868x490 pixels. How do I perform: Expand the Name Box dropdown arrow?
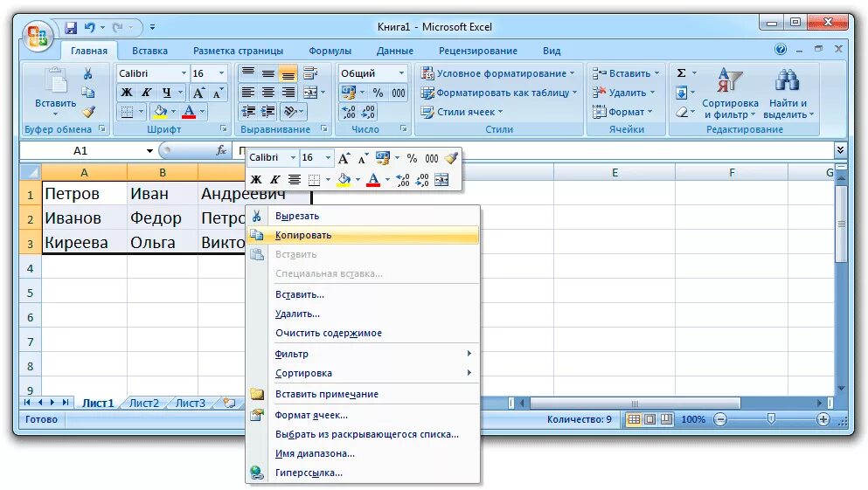tap(149, 150)
